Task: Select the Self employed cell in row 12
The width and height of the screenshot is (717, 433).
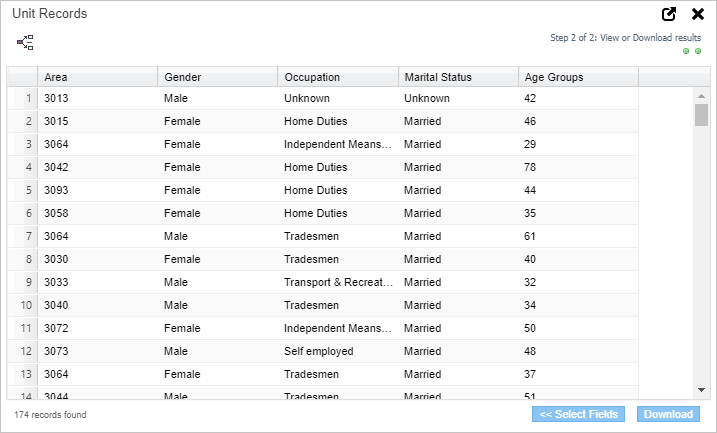Action: point(337,351)
